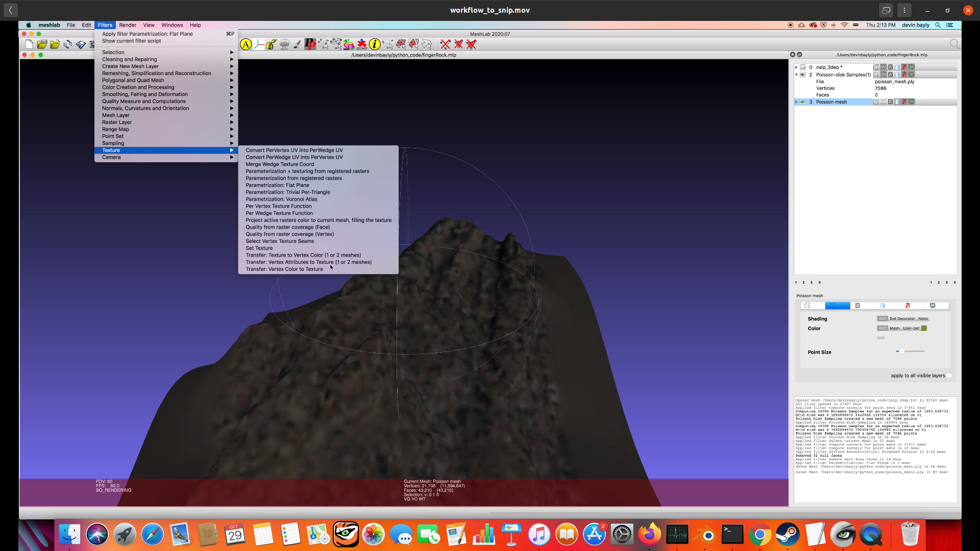Set Shading to None
Image resolution: width=980 pixels, height=551 pixels.
coord(923,319)
